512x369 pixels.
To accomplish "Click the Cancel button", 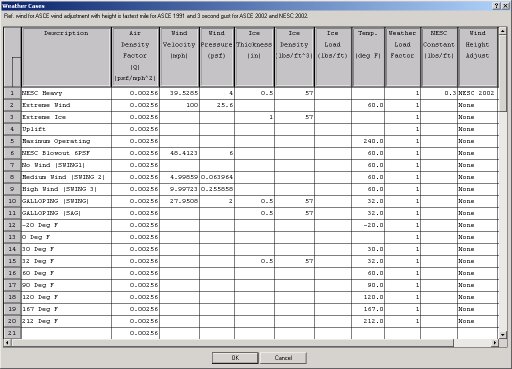I will 283,358.
